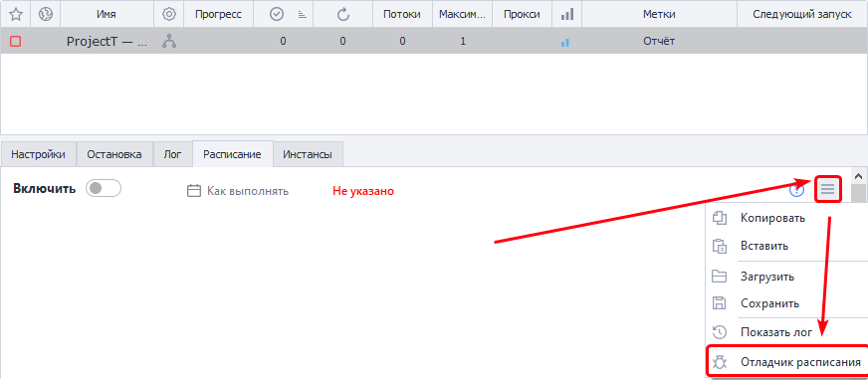Sort by the Потоки column header

tap(402, 15)
